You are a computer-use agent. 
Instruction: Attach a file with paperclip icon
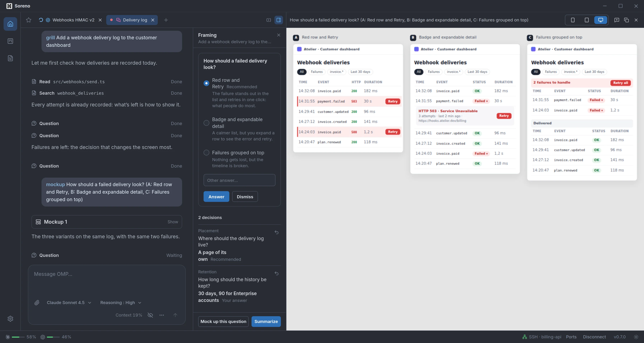point(37,303)
